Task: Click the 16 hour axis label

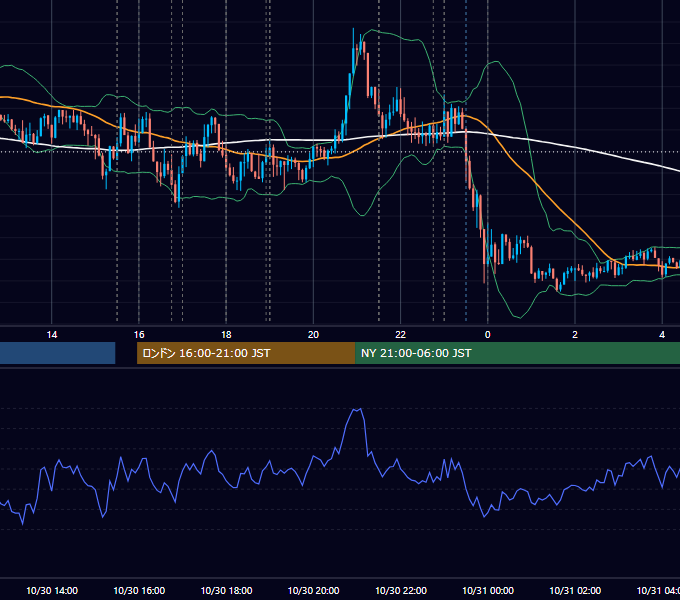Action: 139,335
